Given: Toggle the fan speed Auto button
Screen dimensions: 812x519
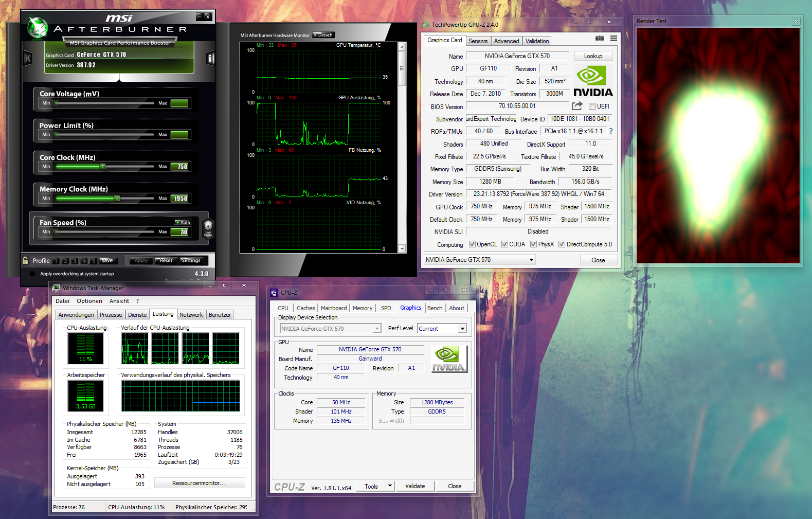Looking at the screenshot, I should pos(183,223).
